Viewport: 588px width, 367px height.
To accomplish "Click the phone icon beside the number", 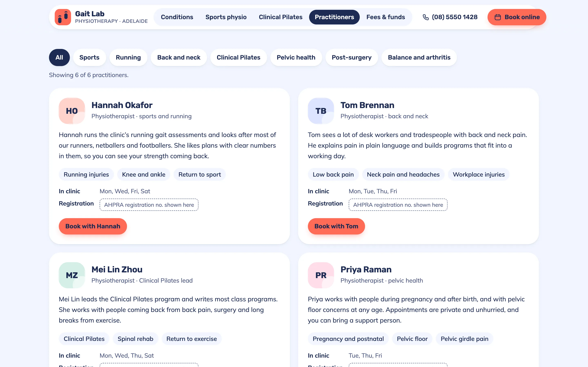I will (x=426, y=17).
